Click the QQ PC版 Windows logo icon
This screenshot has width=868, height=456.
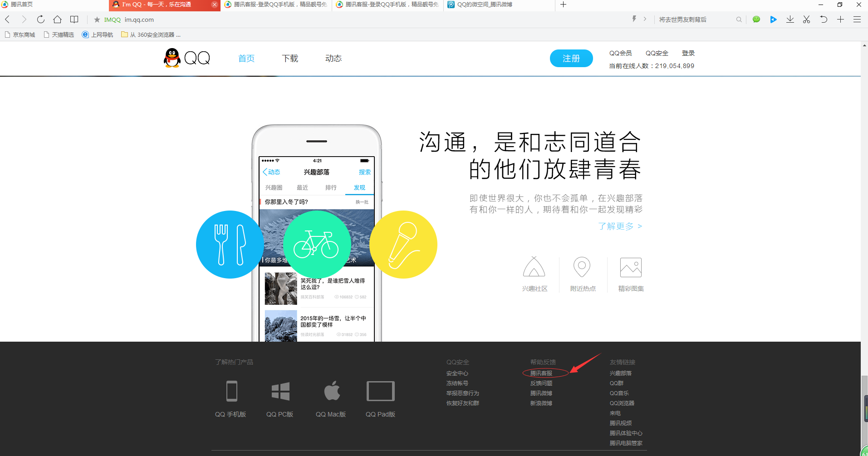(280, 391)
